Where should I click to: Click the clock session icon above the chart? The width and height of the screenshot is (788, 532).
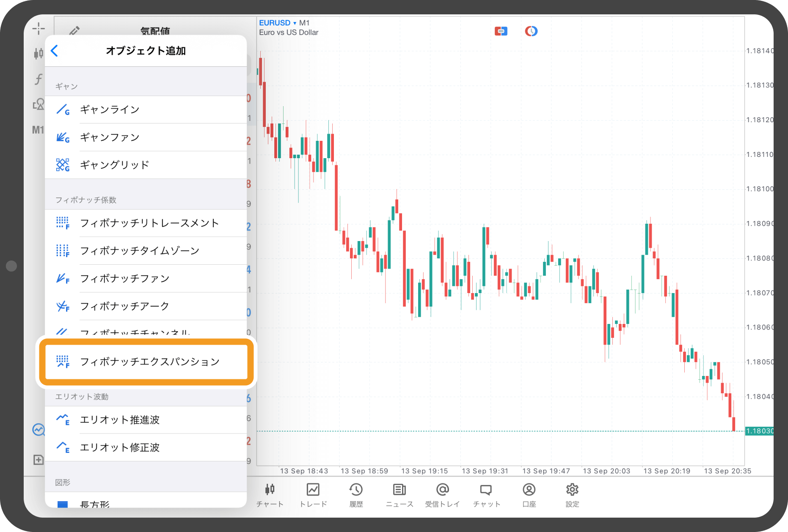531,30
